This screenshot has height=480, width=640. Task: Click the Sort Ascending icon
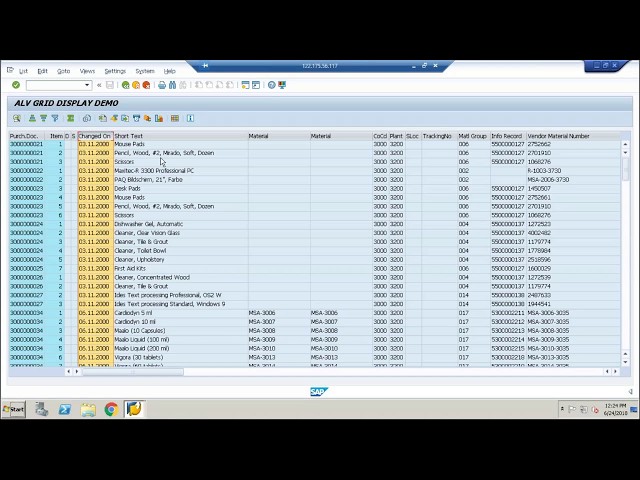tap(32, 118)
